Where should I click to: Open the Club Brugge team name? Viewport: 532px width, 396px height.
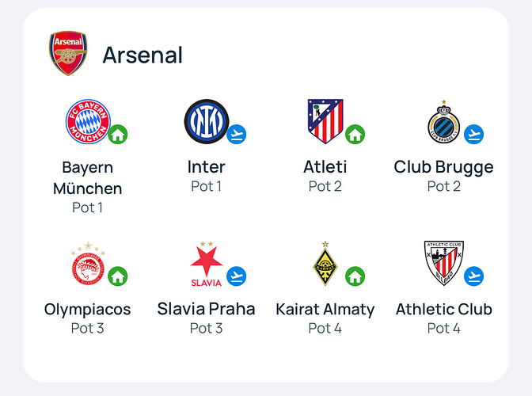click(x=443, y=167)
